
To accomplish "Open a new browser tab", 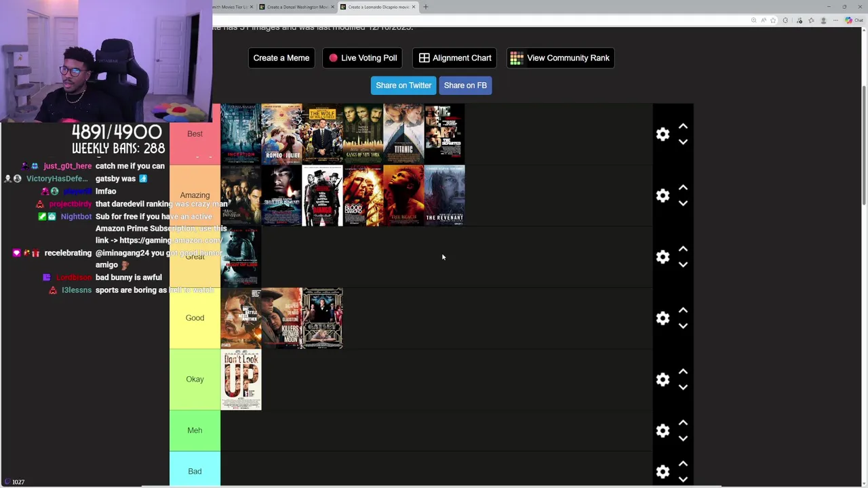I will 426,7.
